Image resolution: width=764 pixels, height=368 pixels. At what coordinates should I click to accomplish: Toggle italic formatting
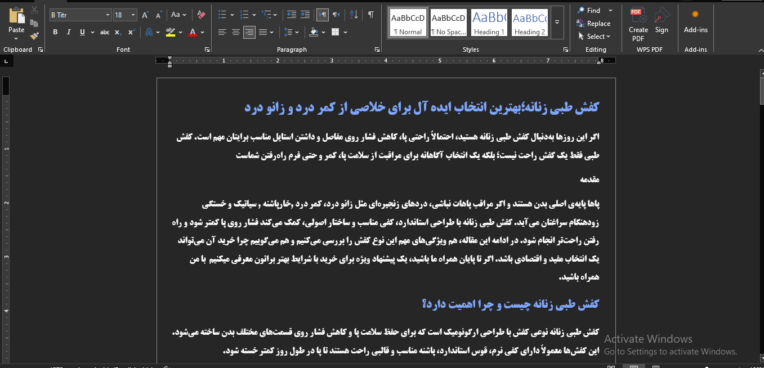[69, 33]
